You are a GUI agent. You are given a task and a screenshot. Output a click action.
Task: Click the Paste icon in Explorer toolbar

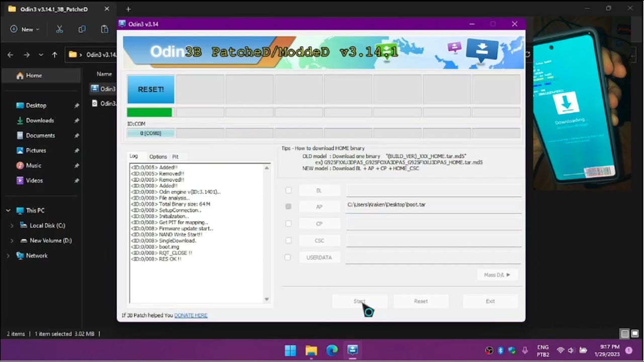105,29
